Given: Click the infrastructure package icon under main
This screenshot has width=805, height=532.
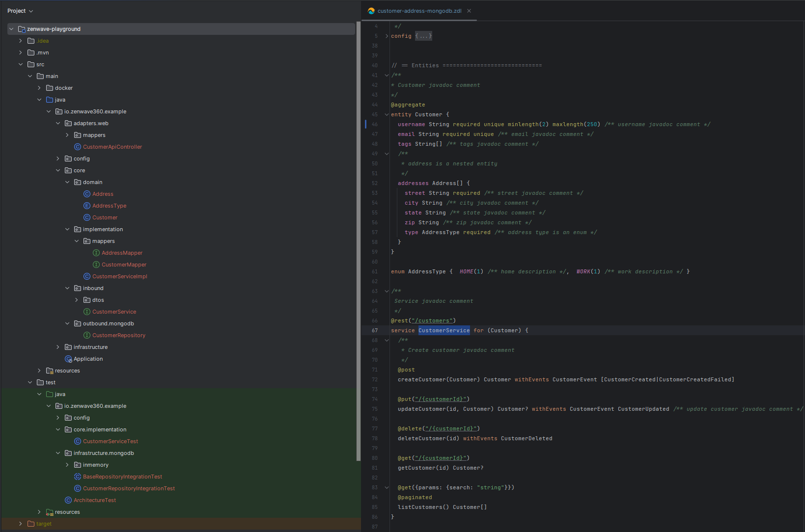Looking at the screenshot, I should (x=68, y=347).
